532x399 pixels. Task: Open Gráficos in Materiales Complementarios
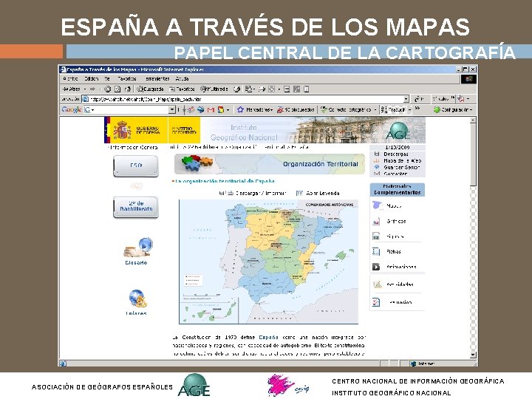click(x=397, y=221)
